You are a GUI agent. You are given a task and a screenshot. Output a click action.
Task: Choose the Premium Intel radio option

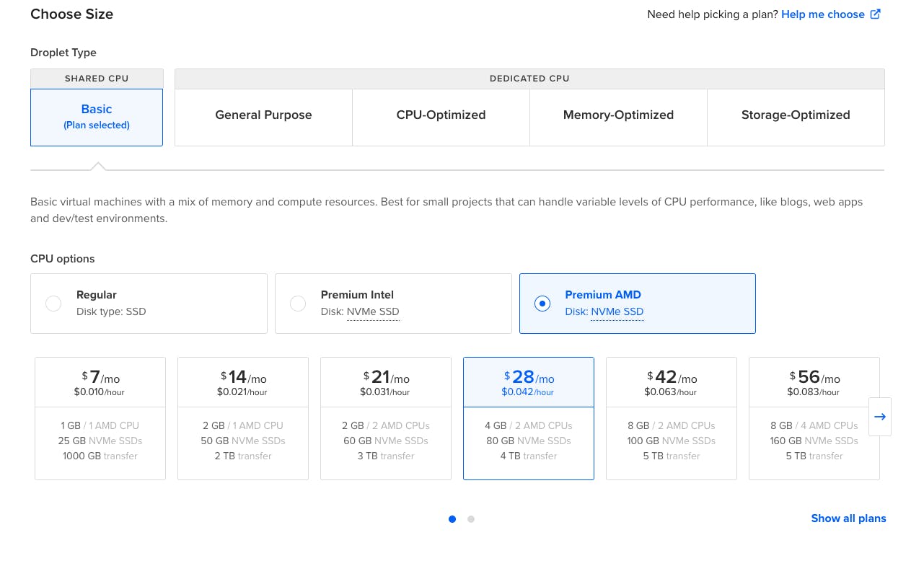coord(298,304)
